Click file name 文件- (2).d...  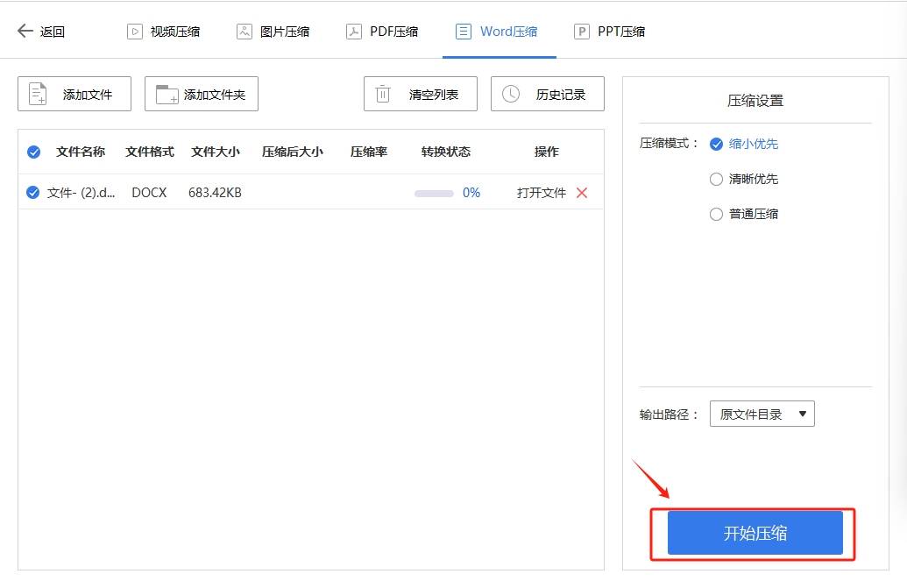click(x=81, y=193)
